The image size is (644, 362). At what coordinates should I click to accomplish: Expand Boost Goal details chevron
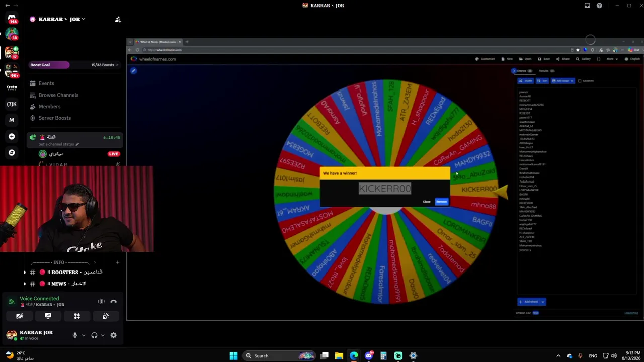(117, 65)
